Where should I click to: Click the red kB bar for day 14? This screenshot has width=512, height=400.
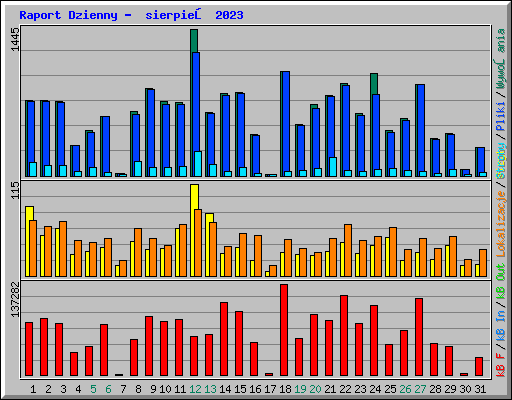click(x=224, y=339)
